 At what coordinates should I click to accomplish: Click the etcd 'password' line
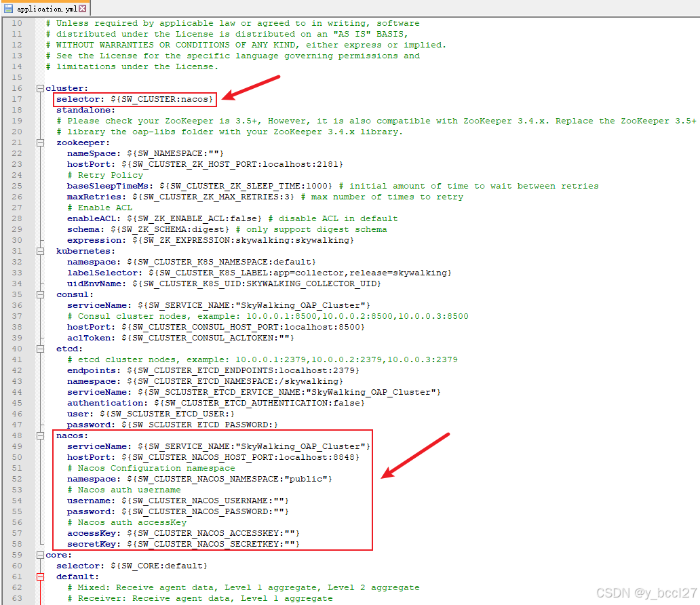(x=172, y=425)
